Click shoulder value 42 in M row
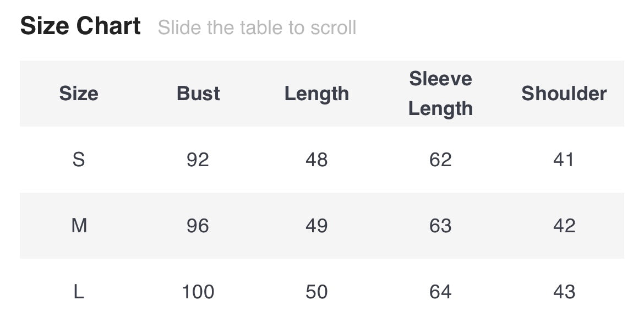 [x=564, y=226]
